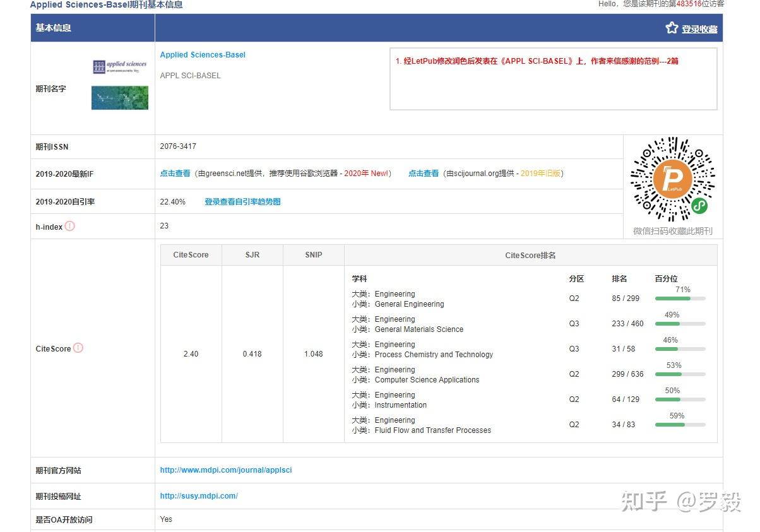Click the rank value 64 / 129

coord(626,399)
